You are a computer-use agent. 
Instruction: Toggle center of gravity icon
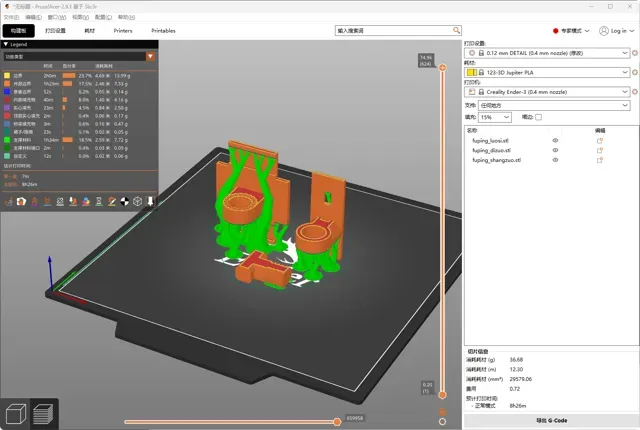coord(125,201)
